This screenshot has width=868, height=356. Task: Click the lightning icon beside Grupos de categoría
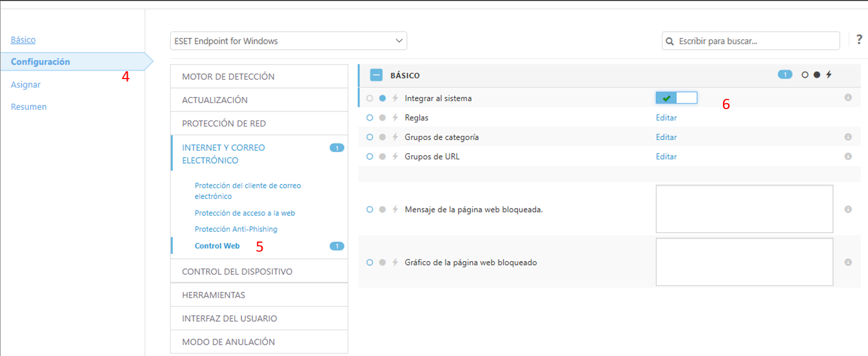(395, 137)
